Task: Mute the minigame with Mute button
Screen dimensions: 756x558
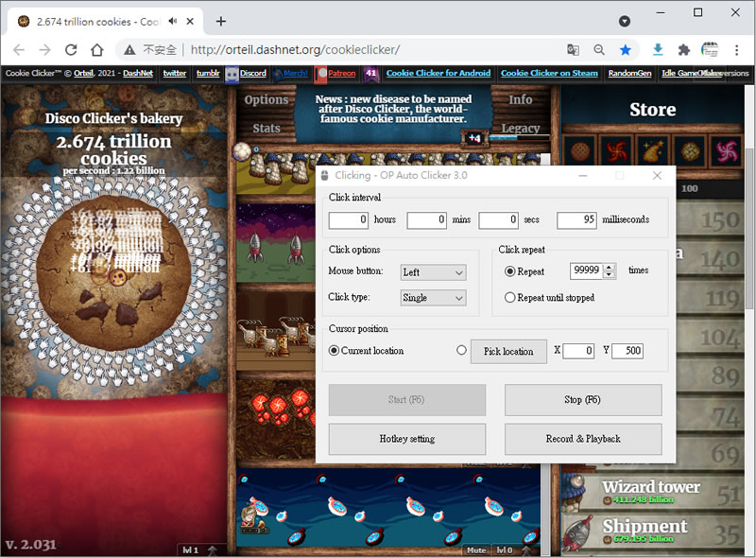Action: tap(476, 550)
